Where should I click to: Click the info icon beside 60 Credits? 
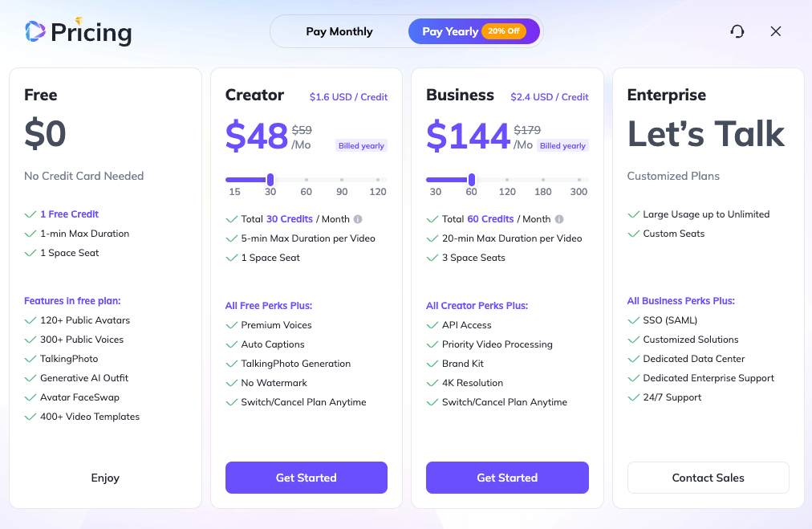(559, 219)
